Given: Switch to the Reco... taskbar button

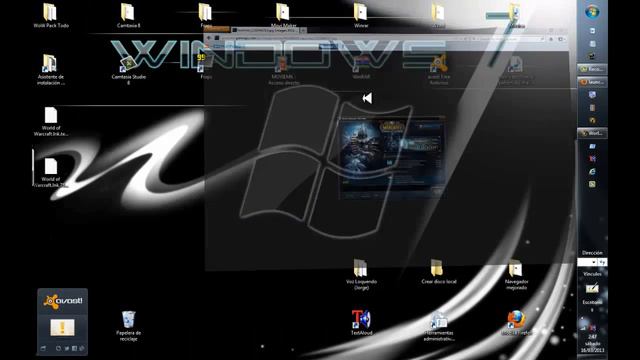Looking at the screenshot, I should (592, 69).
